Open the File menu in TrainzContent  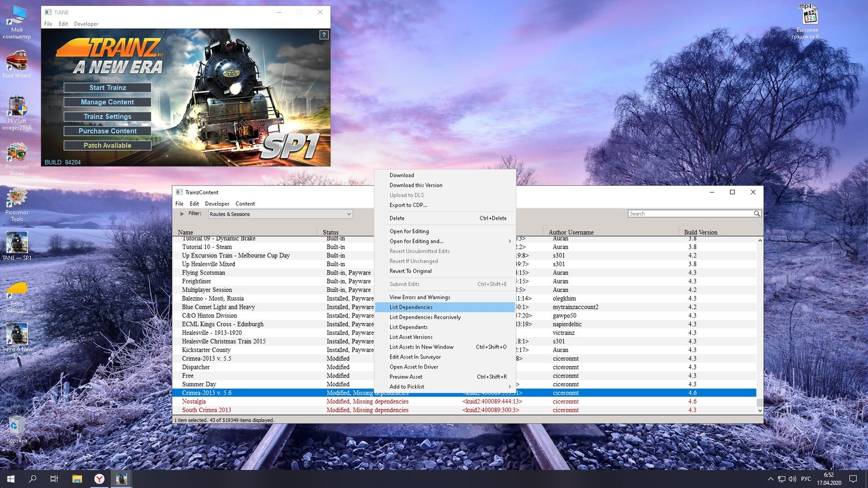(x=179, y=204)
